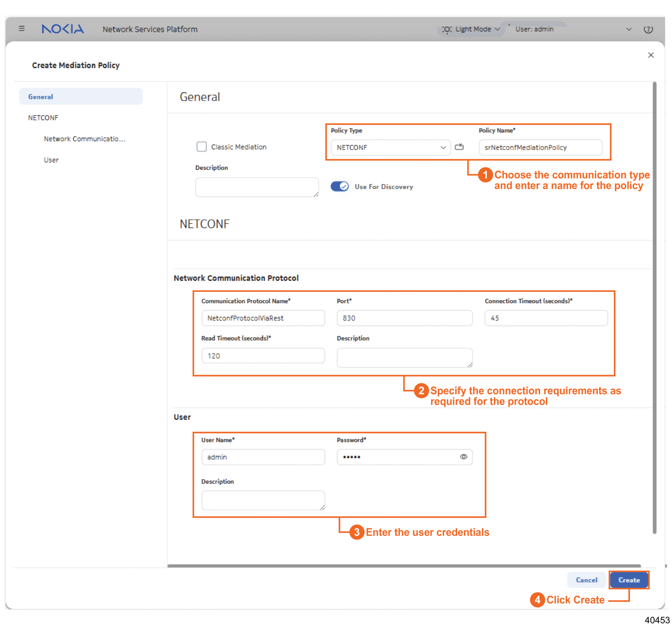
Task: Expand the Policy Type NETCONF dropdown
Action: (x=391, y=147)
